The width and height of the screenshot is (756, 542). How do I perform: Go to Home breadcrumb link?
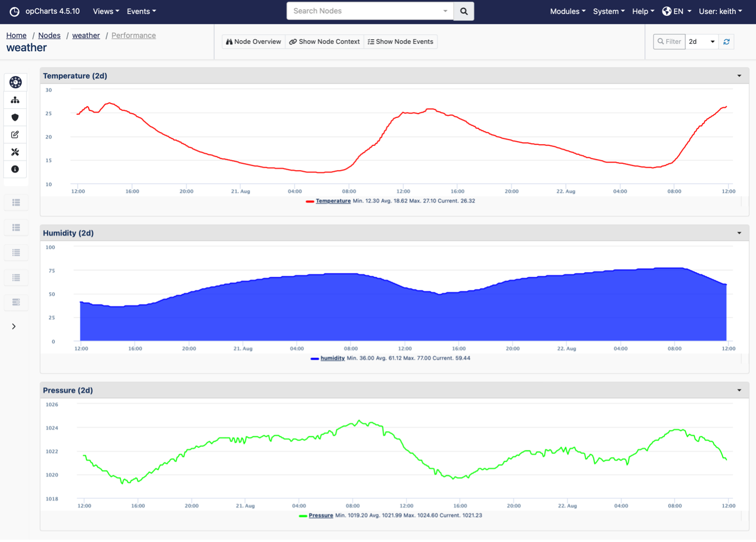(x=16, y=35)
